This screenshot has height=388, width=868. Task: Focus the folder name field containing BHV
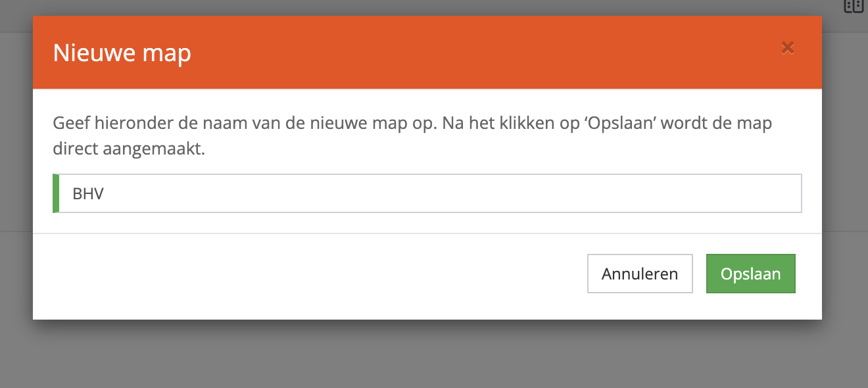[427, 193]
